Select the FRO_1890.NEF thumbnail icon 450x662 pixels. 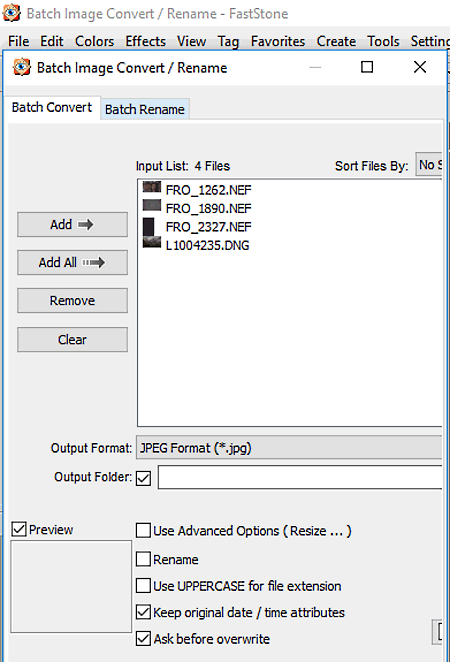[x=152, y=206]
